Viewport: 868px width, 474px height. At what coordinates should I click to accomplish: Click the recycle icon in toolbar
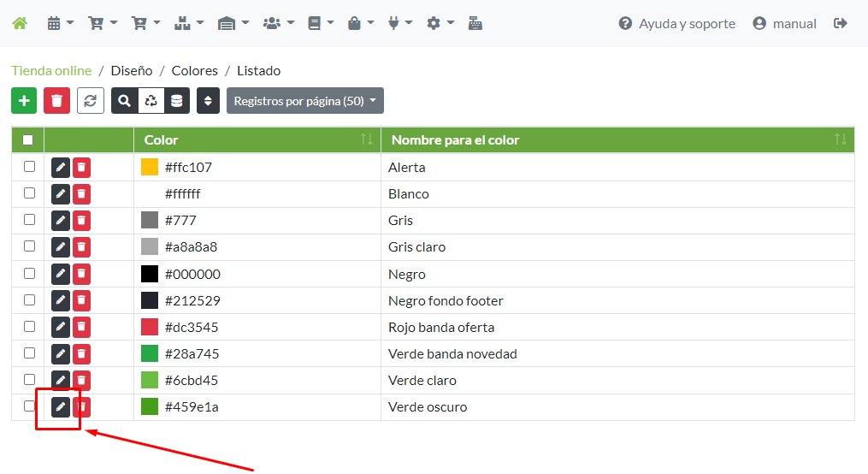[151, 101]
